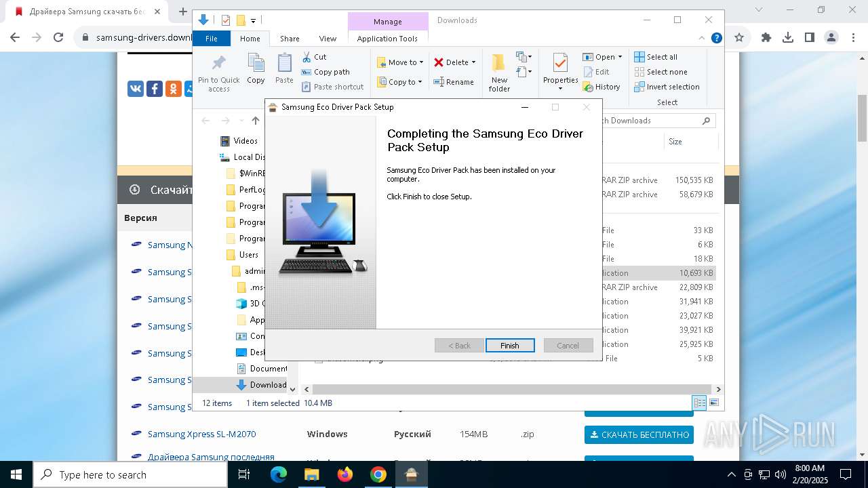Click the History command in ribbon
The image size is (868, 488).
pos(601,87)
